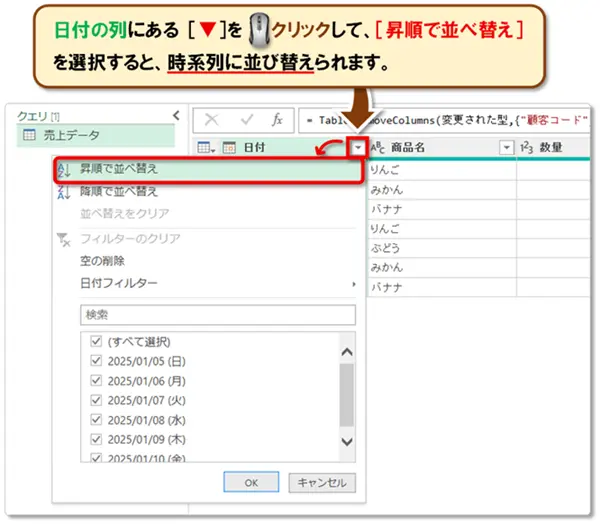This screenshot has width=600, height=524.
Task: Click the クエリ [1] pane title
Action: pos(39,116)
